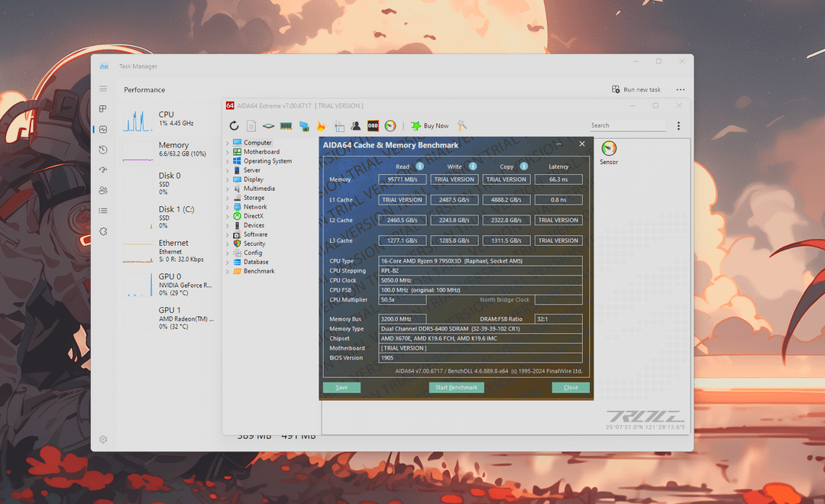825x504 pixels.
Task: Click Close button in benchmark dialog
Action: [x=571, y=387]
